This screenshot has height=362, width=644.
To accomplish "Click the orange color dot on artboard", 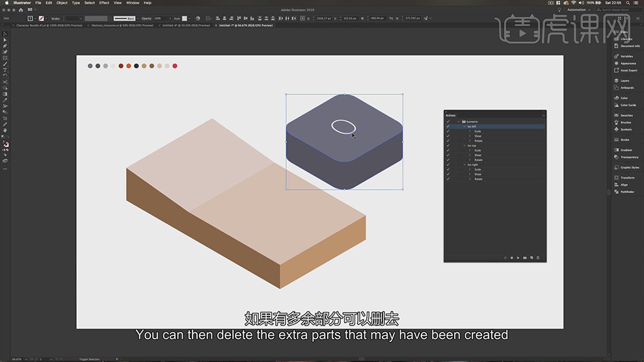I will pos(129,66).
